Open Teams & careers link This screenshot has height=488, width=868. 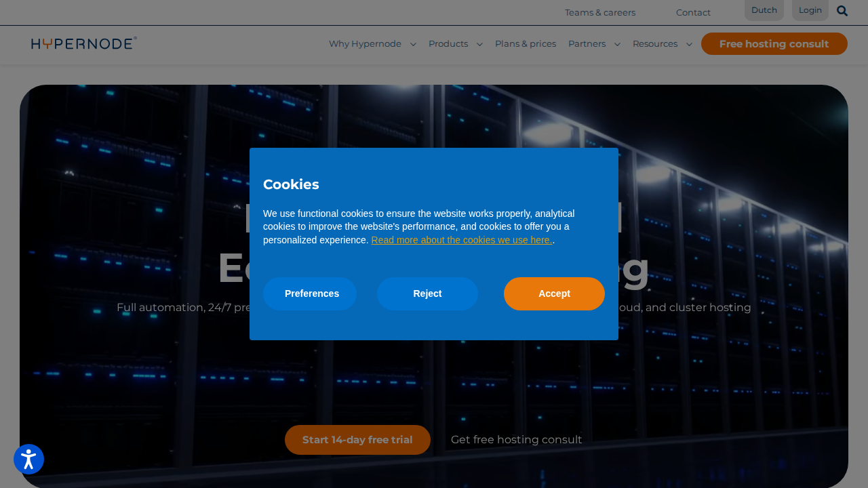point(600,12)
